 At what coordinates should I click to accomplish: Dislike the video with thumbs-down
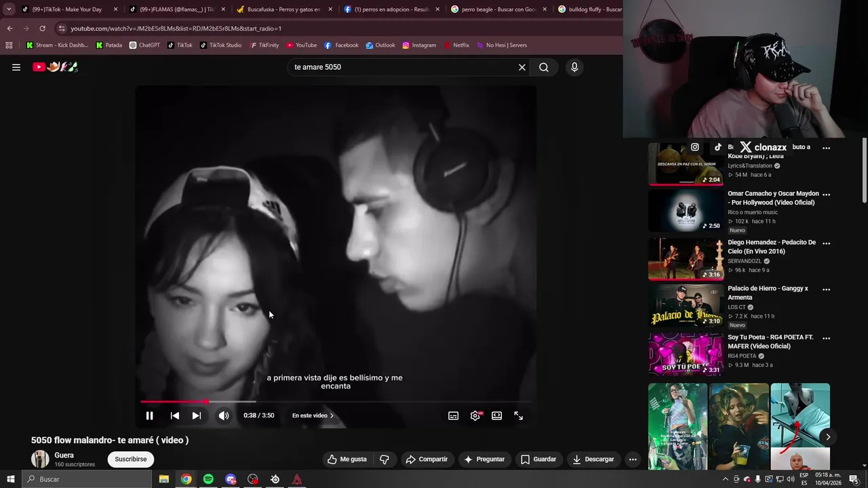384,459
